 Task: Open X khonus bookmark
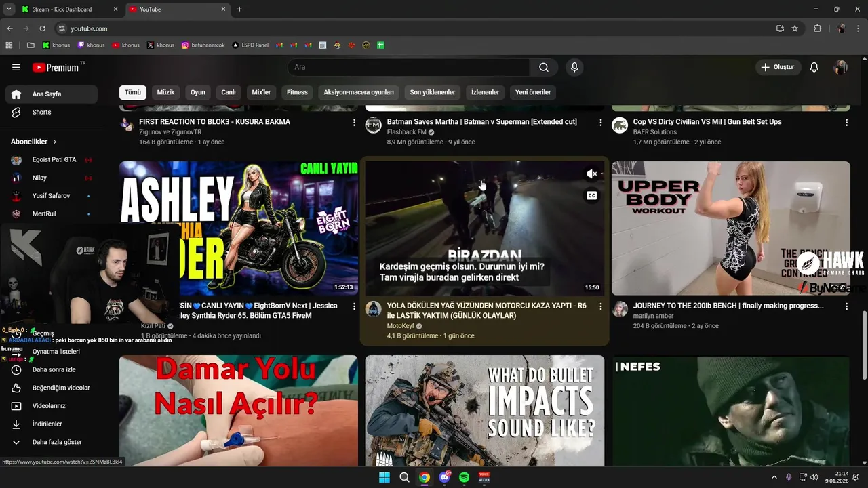[160, 45]
